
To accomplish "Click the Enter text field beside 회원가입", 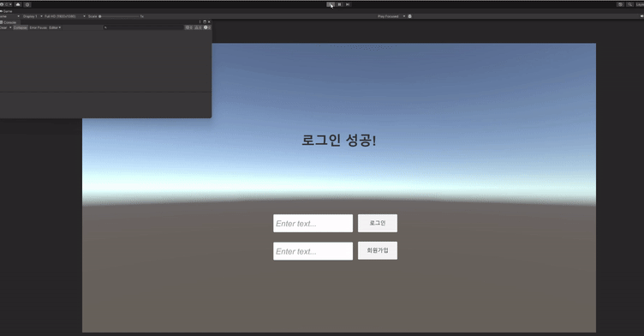I will 313,251.
